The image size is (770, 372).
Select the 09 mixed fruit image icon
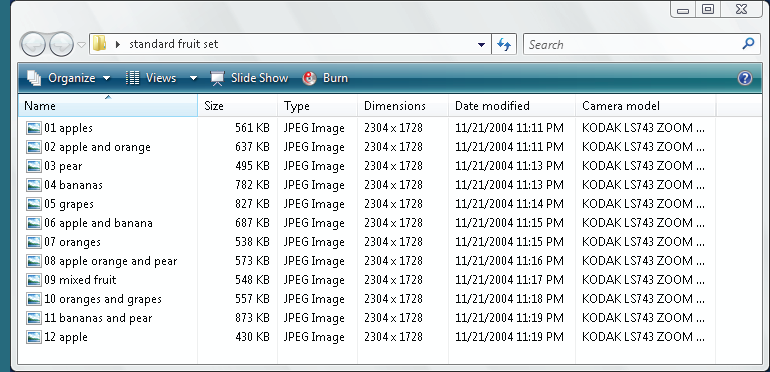(34, 280)
